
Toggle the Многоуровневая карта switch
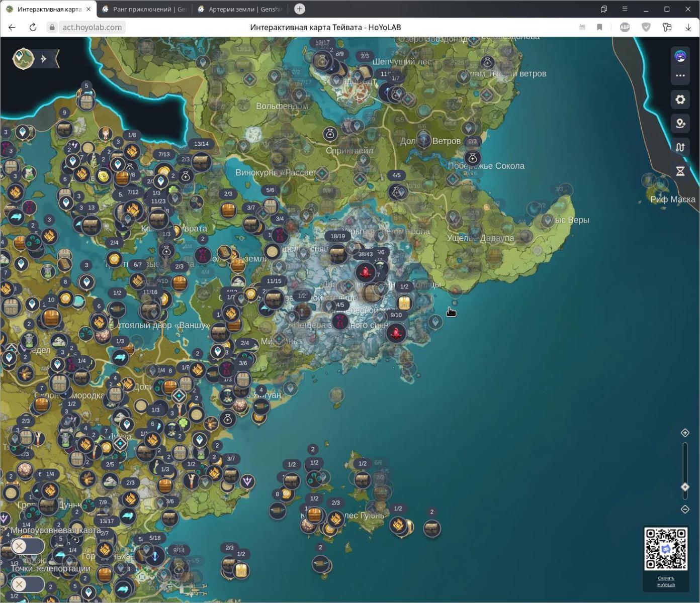pos(28,546)
